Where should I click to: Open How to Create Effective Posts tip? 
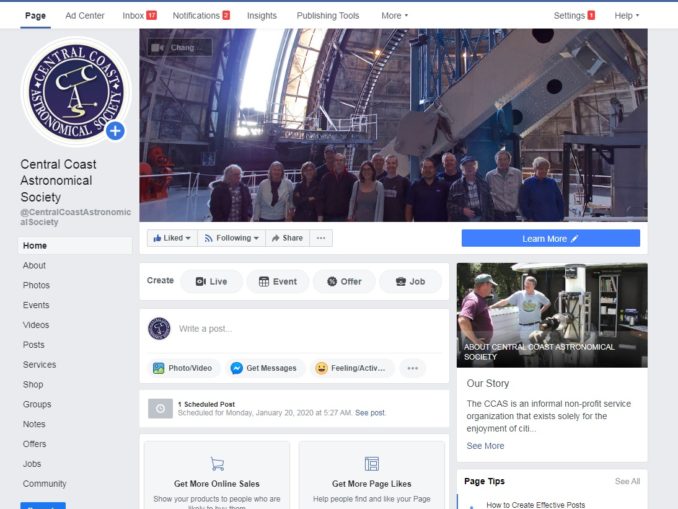pyautogui.click(x=535, y=505)
